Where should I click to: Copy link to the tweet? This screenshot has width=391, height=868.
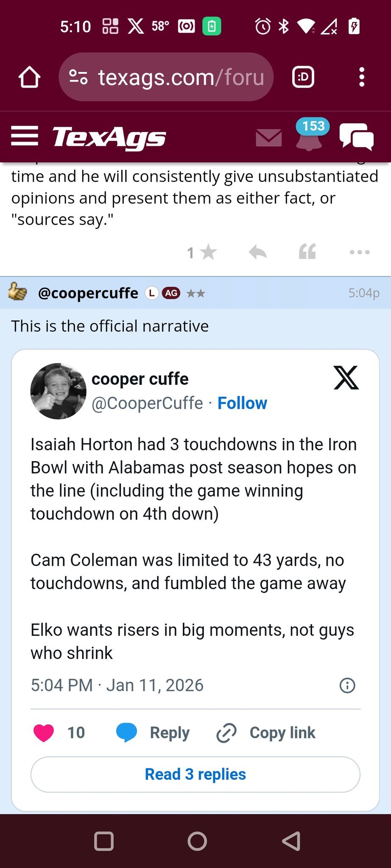[266, 733]
